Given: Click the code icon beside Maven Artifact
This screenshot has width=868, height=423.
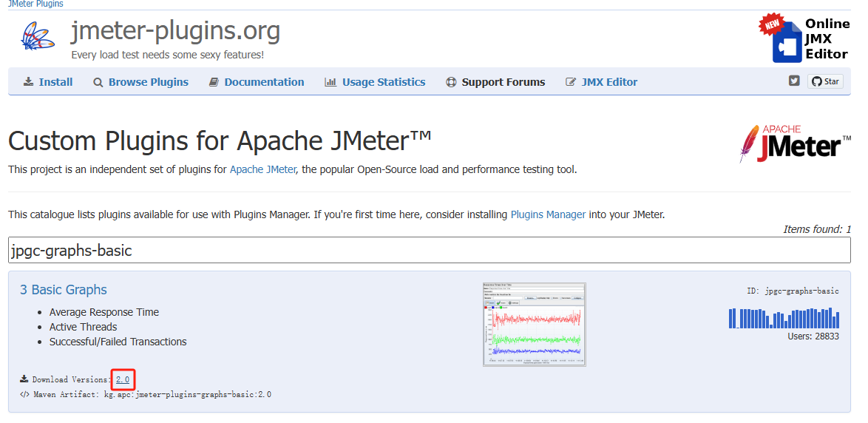Looking at the screenshot, I should (24, 395).
